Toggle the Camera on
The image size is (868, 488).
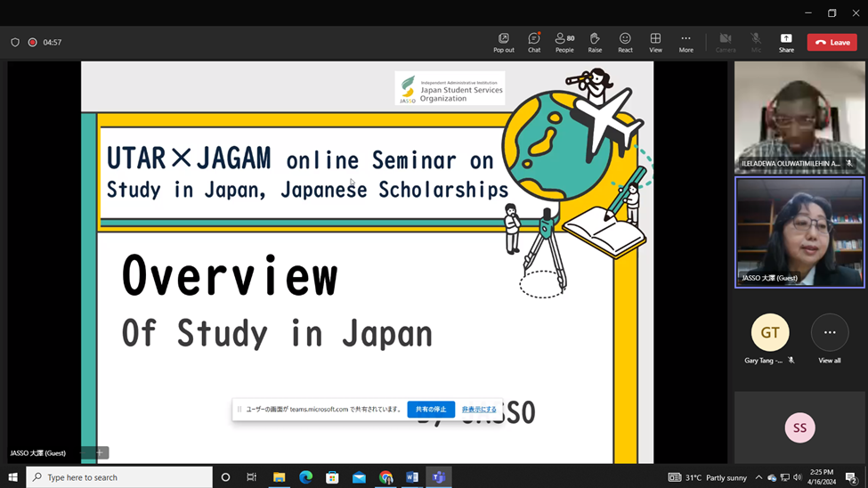(x=726, y=43)
